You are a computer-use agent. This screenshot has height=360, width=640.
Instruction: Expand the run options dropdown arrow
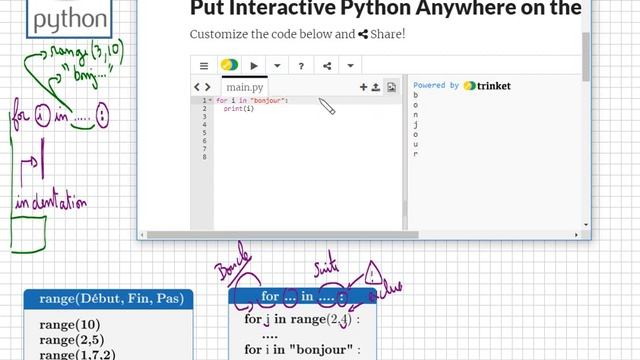coord(277,66)
